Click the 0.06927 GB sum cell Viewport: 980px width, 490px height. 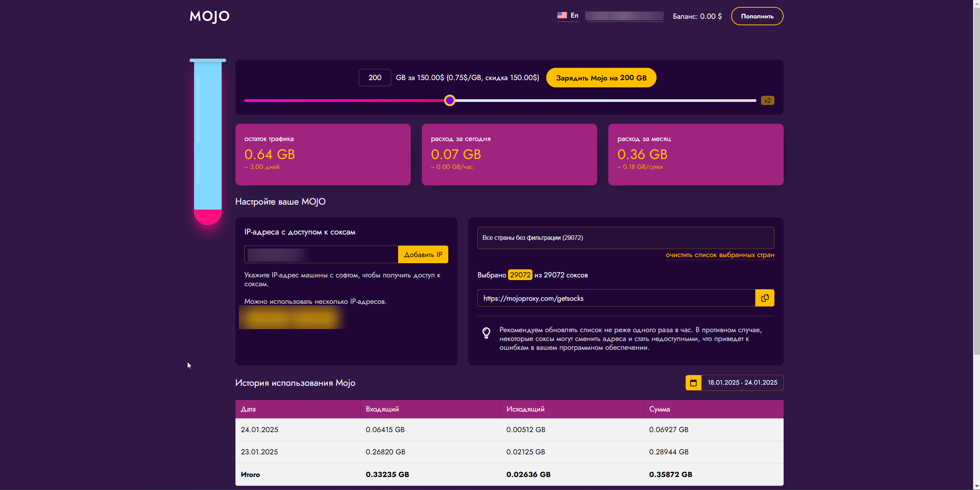point(669,430)
